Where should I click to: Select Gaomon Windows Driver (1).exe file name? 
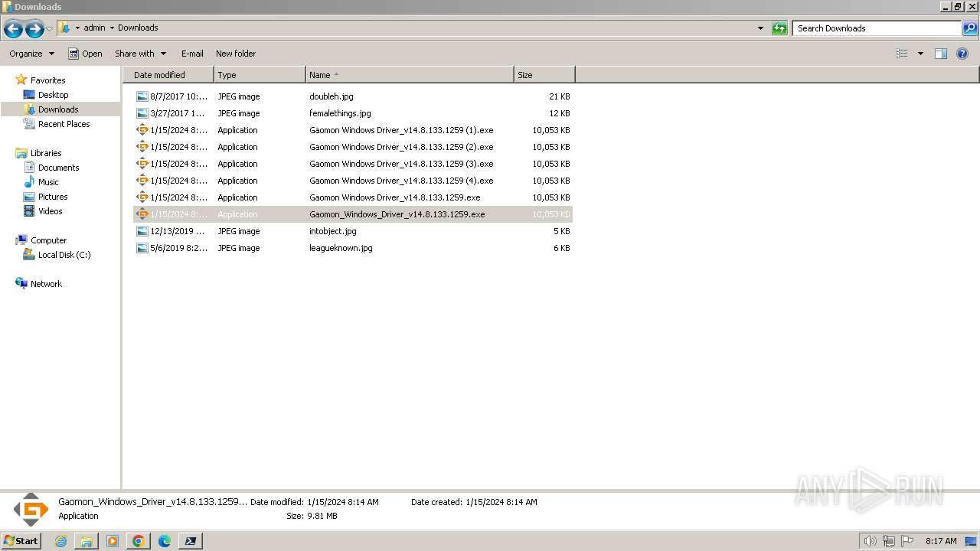(x=401, y=130)
